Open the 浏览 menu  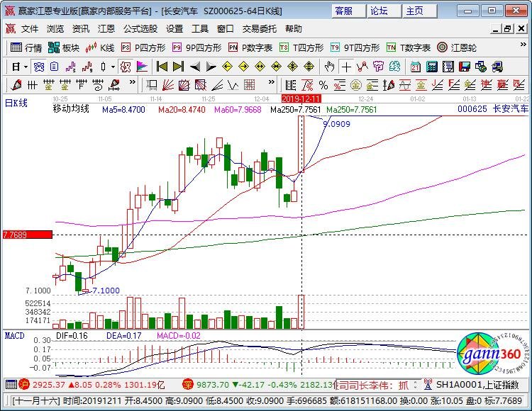(55, 29)
